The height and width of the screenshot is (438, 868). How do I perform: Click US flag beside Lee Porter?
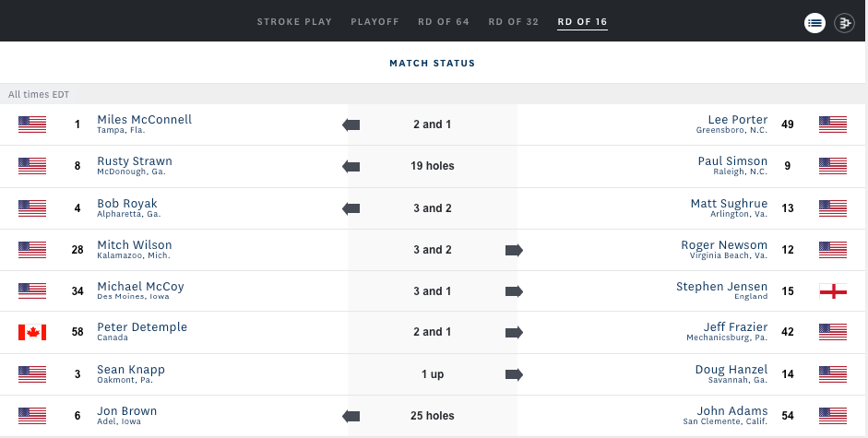[x=833, y=124]
